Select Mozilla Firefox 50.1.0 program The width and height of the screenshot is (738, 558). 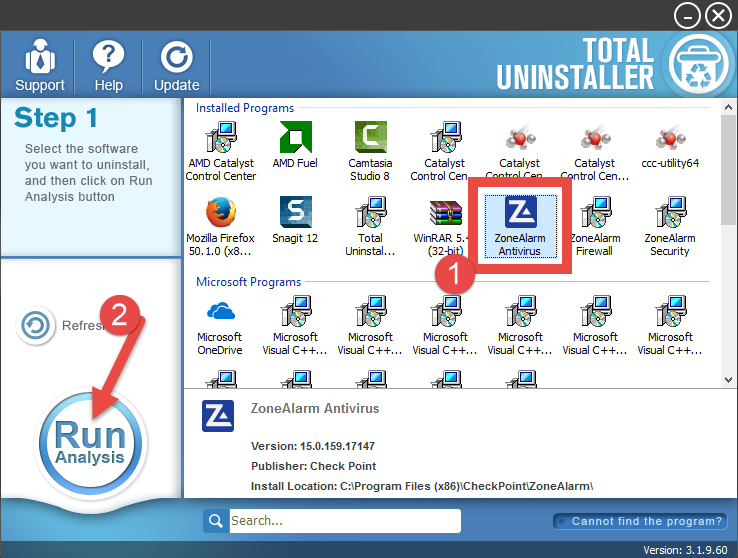220,227
